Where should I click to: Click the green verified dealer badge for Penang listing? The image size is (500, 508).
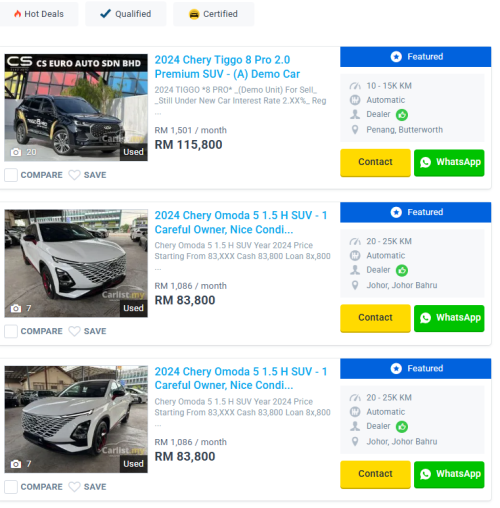pyautogui.click(x=402, y=115)
